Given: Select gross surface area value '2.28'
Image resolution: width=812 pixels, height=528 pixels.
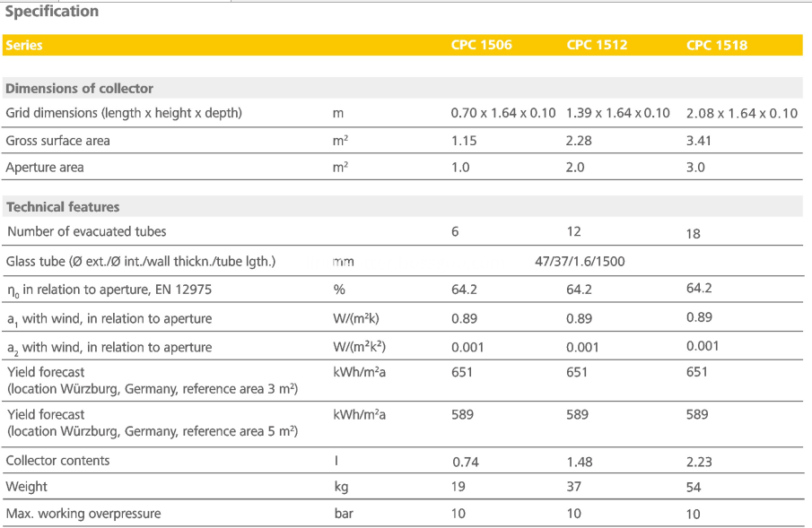Looking at the screenshot, I should click(x=579, y=141).
